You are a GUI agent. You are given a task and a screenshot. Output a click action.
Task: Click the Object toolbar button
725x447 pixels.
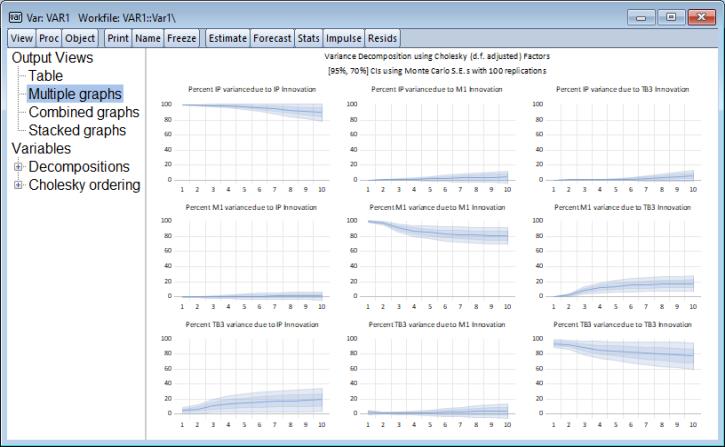click(80, 38)
